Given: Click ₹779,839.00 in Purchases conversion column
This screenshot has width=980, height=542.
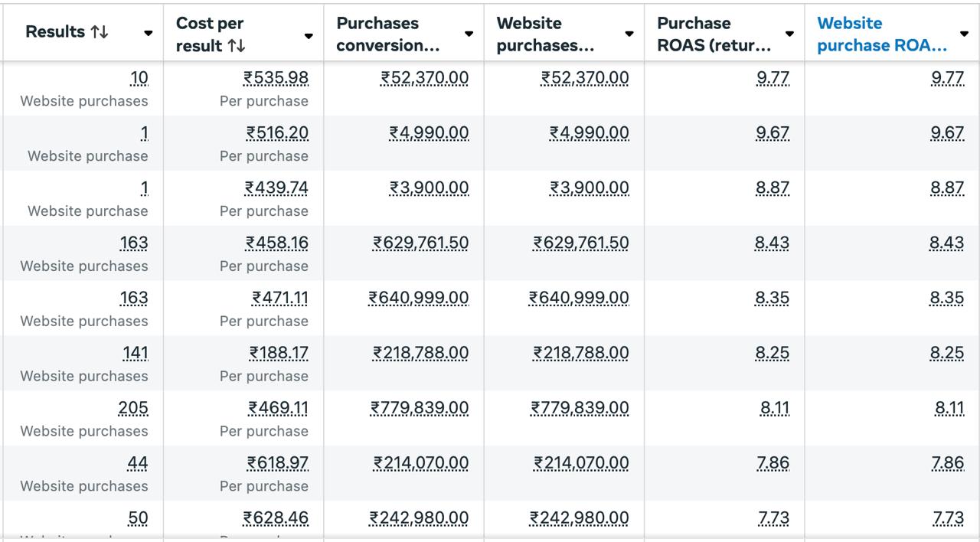Looking at the screenshot, I should click(420, 409).
